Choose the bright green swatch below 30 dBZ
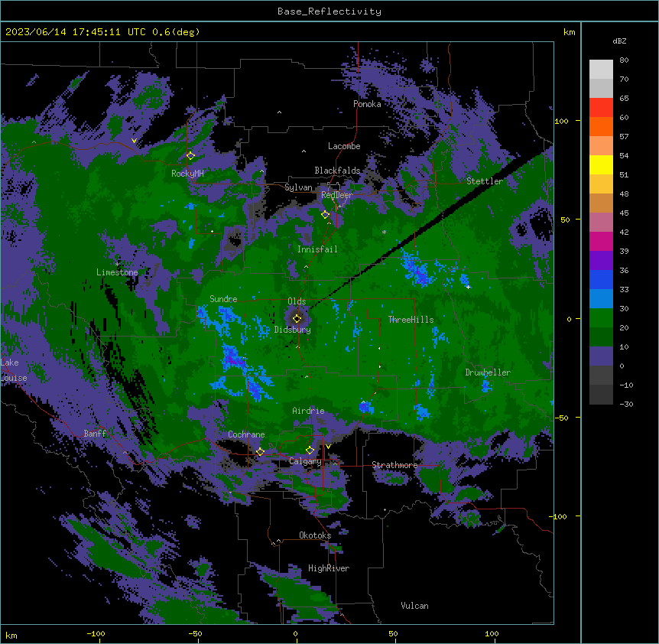Screen dimensions: 659x644 [x=601, y=318]
